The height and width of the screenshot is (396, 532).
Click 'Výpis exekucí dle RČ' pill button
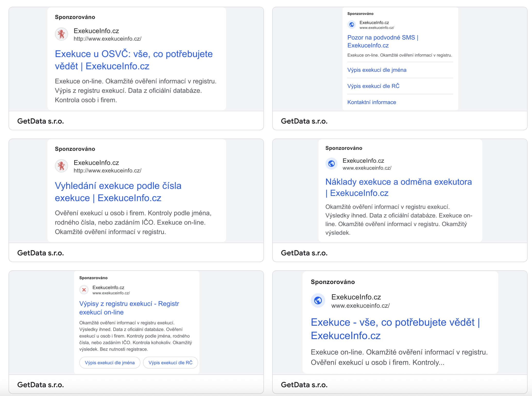170,363
